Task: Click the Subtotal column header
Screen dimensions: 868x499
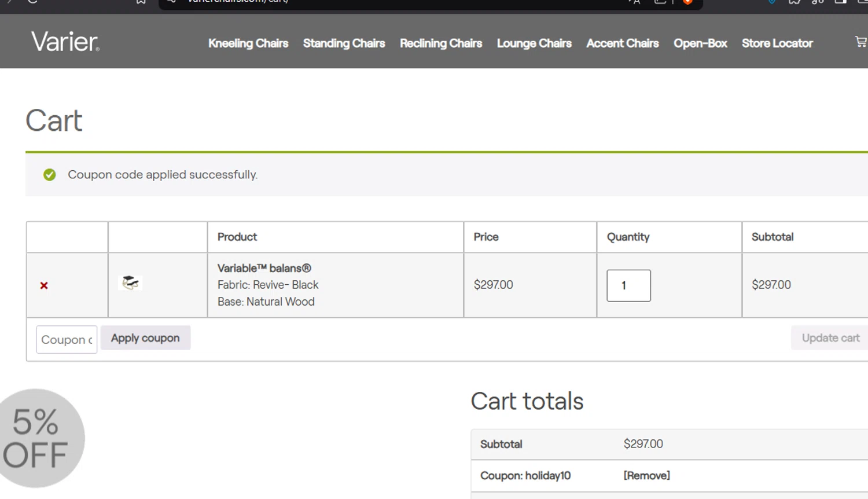Action: click(x=773, y=237)
